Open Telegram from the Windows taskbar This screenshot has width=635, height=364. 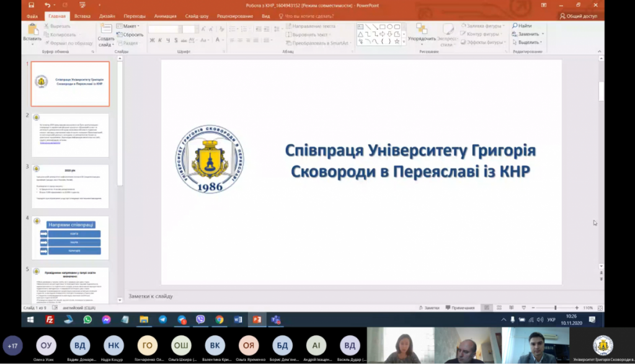[x=162, y=319]
